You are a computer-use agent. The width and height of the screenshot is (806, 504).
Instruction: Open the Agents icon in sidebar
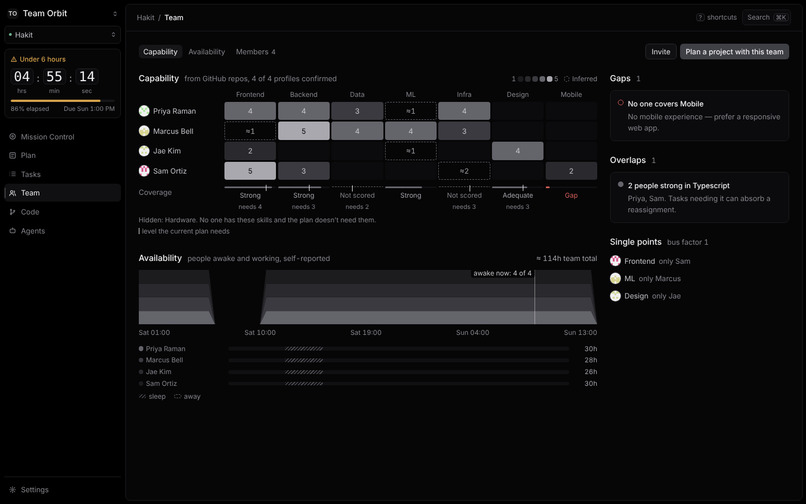(x=12, y=231)
